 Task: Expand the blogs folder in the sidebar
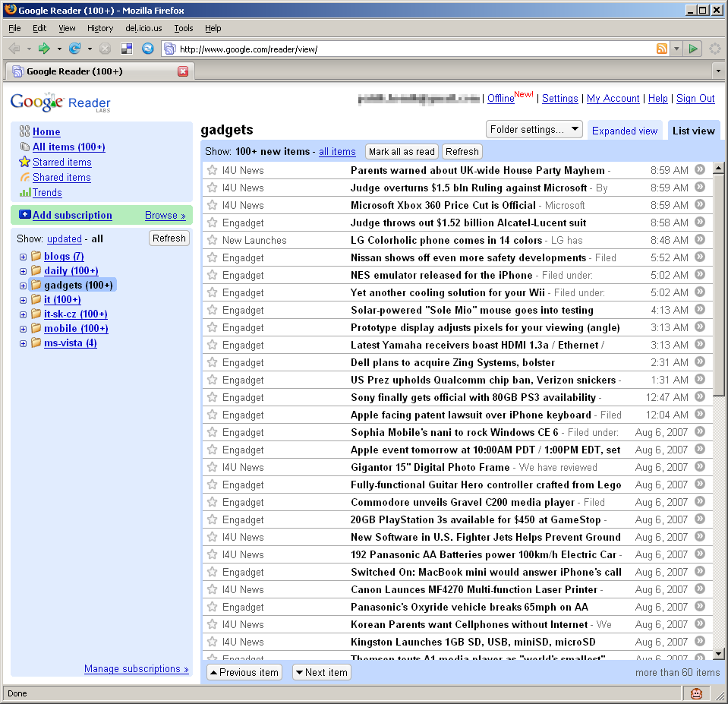click(x=23, y=257)
